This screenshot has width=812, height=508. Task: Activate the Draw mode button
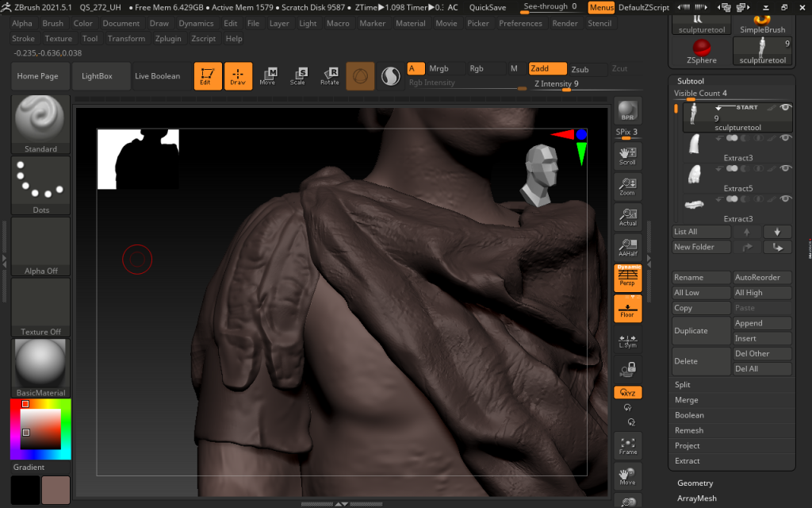[238, 76]
